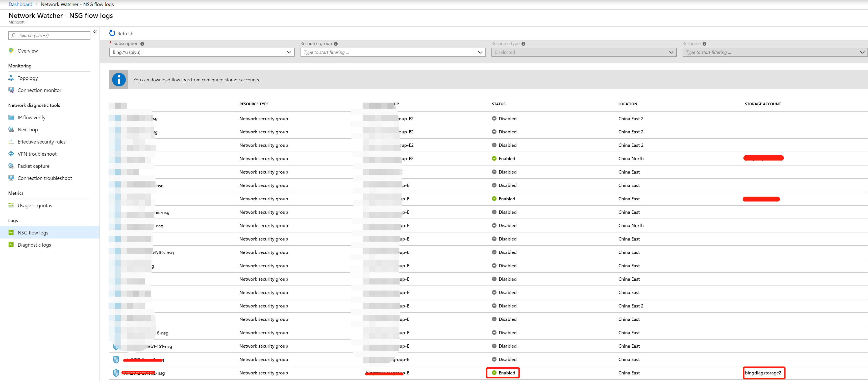This screenshot has height=381, width=868.
Task: Expand the Resource filter dropdown
Action: pos(775,52)
